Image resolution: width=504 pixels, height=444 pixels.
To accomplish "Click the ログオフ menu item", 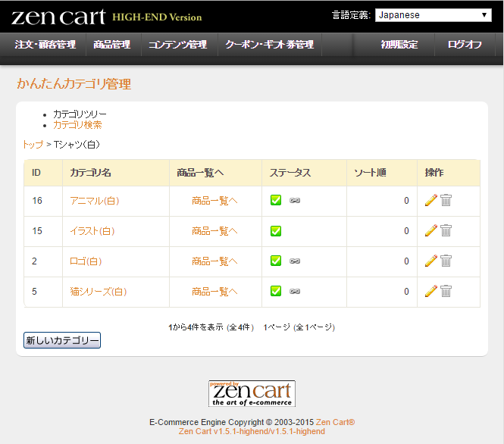I will (x=465, y=45).
